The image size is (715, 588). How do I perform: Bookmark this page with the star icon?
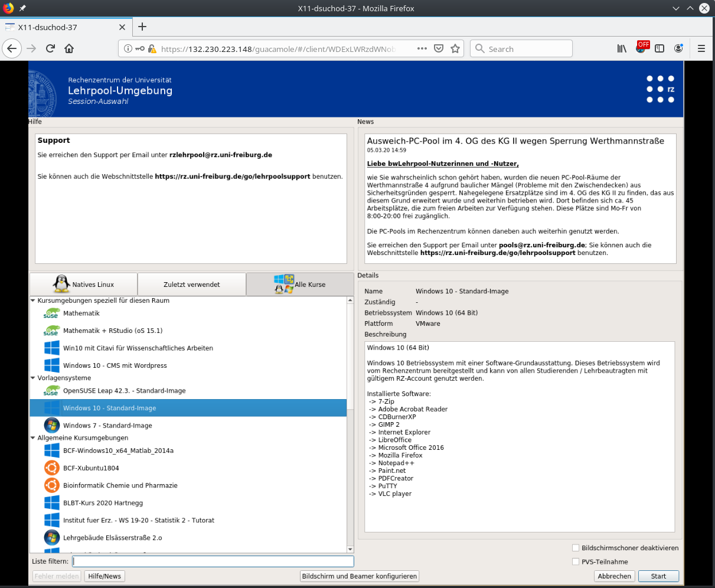click(x=455, y=49)
